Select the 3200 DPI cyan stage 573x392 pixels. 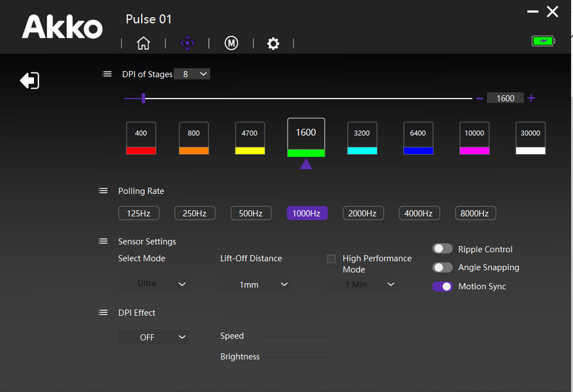click(x=362, y=138)
